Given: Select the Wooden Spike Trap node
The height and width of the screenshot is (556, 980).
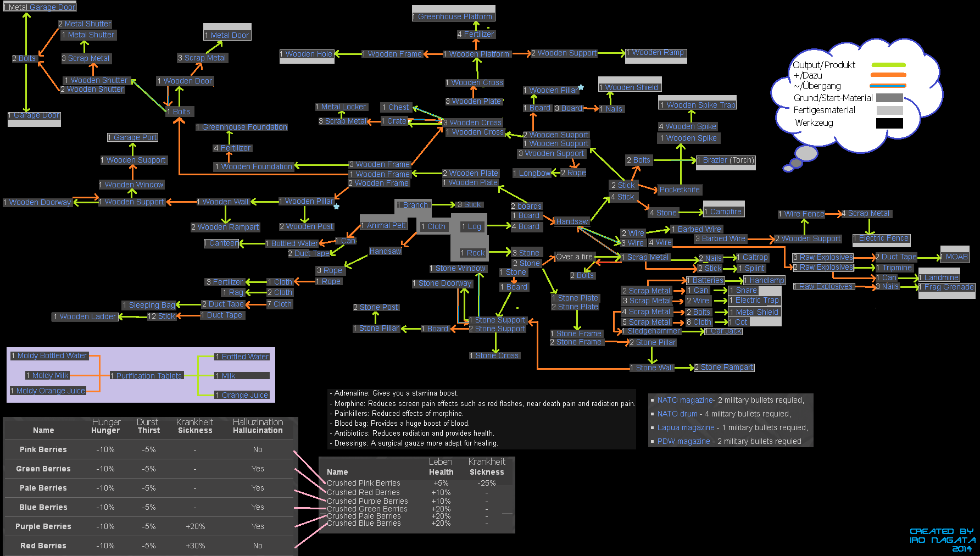Looking at the screenshot, I should click(697, 105).
